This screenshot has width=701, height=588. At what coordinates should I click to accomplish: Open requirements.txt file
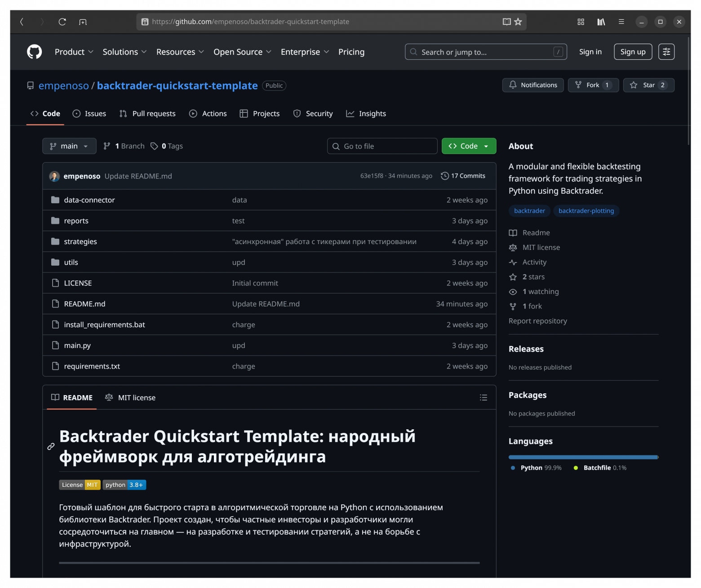(x=92, y=366)
